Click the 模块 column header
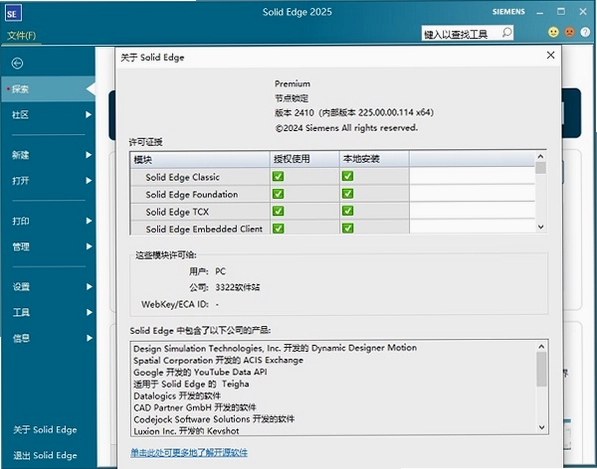 (x=200, y=159)
